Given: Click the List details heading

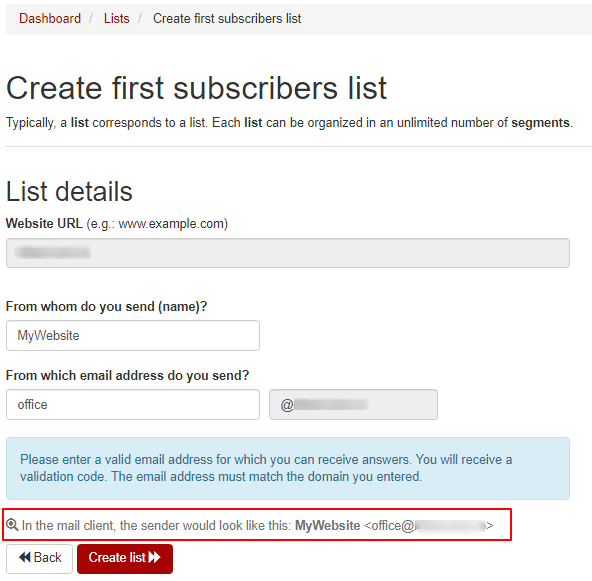Looking at the screenshot, I should 69,191.
